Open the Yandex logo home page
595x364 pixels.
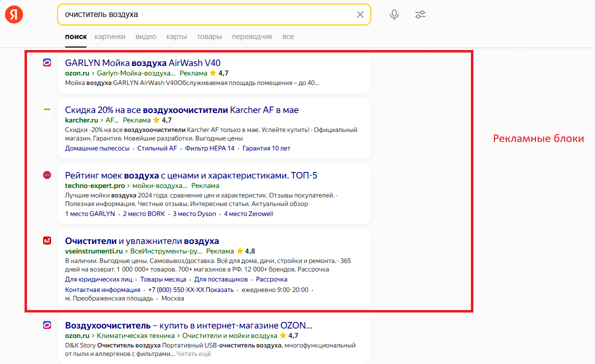(x=14, y=14)
